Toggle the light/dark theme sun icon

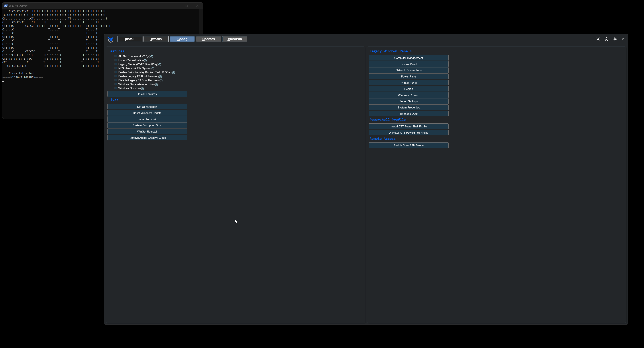(598, 39)
